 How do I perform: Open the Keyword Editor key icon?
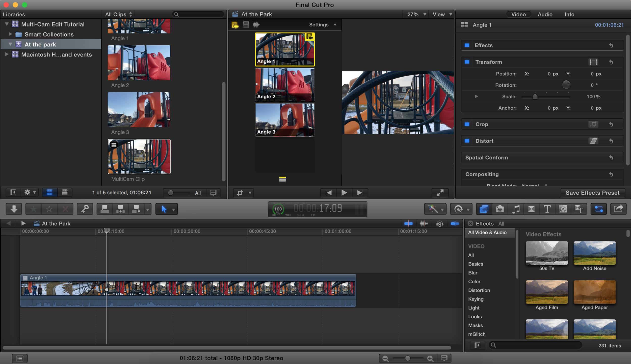click(x=85, y=209)
